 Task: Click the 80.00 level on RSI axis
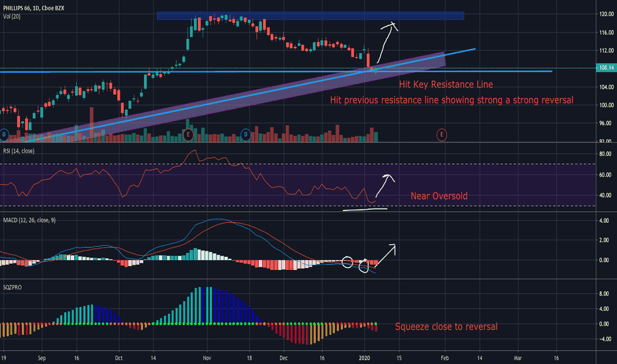coord(605,154)
